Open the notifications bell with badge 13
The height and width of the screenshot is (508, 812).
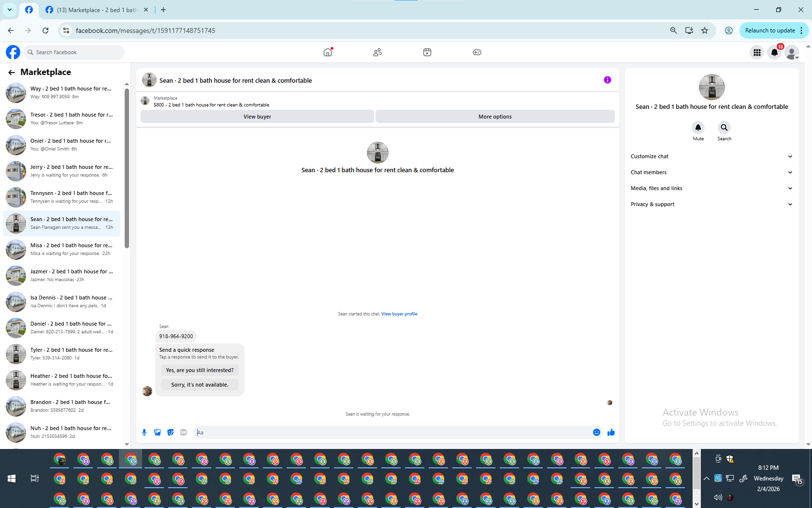[x=774, y=52]
